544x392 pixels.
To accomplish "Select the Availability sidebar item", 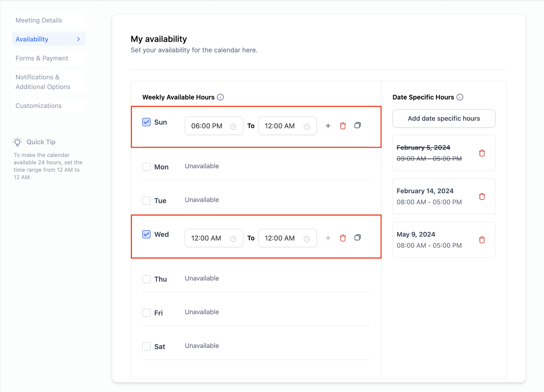I will pos(49,39).
